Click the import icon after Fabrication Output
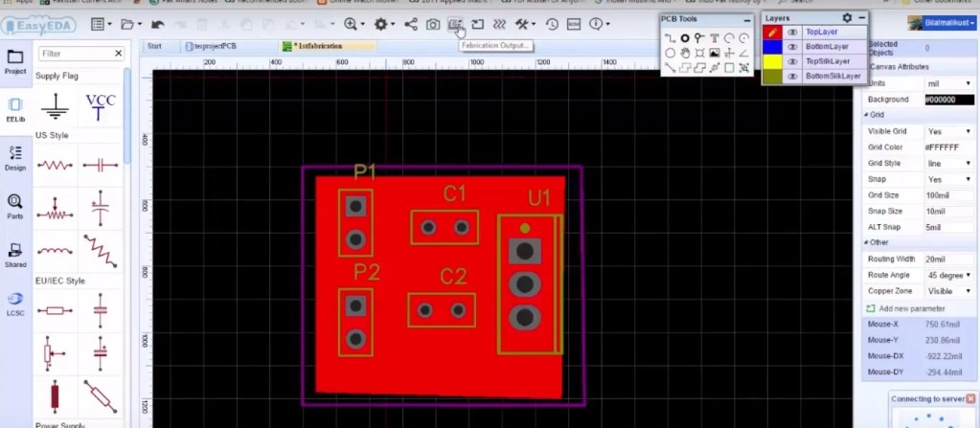This screenshot has width=980, height=428. 477,24
